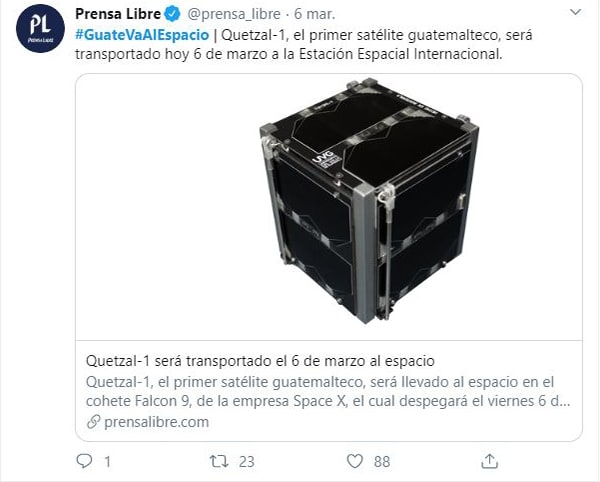Click the article description about Falcon 9
The image size is (600, 482).
click(328, 391)
